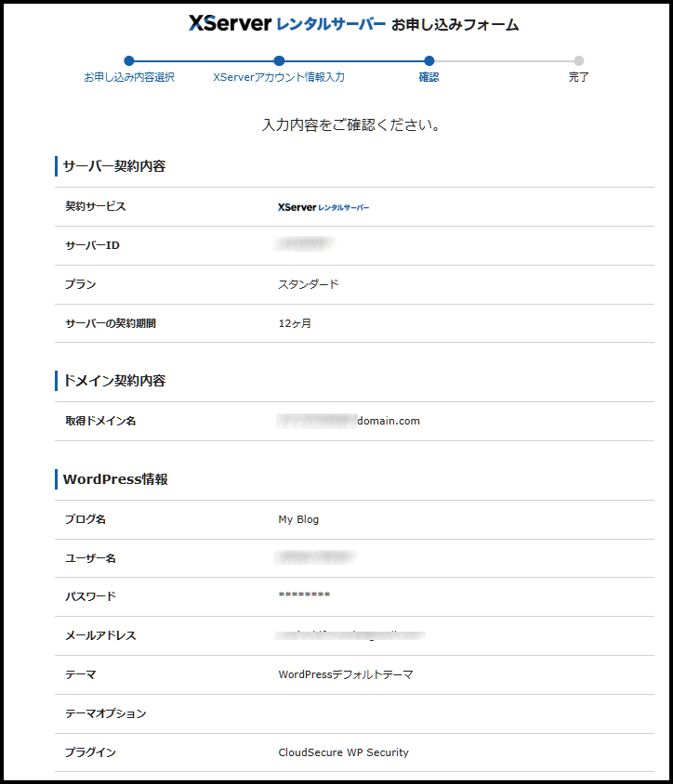Click the メールアドレス row label
Screen dimensions: 673x784
click(x=100, y=635)
